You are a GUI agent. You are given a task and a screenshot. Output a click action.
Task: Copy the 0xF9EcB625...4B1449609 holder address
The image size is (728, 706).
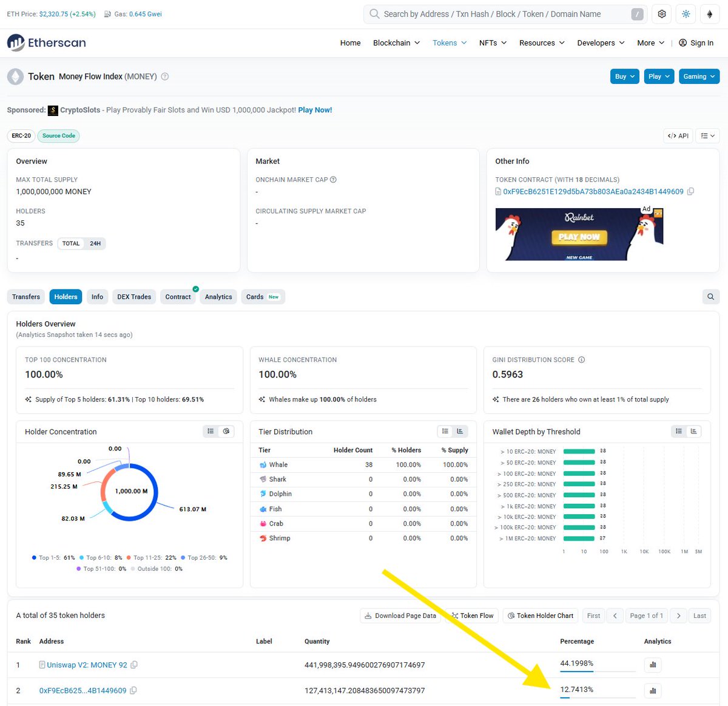tap(133, 690)
